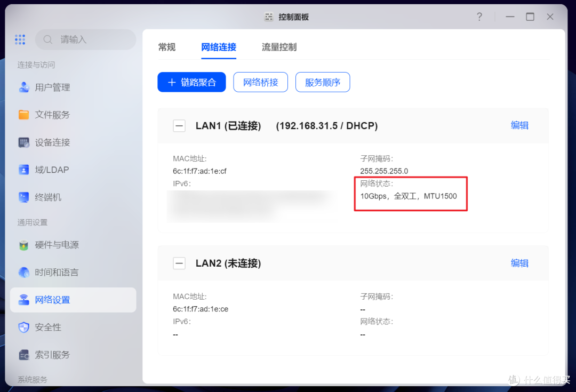576x392 pixels.
Task: Click the 网络设置 router icon
Action: coord(24,300)
